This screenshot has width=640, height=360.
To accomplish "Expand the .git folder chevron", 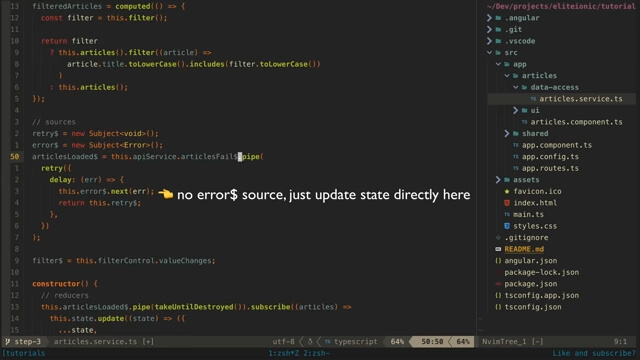I will click(489, 29).
